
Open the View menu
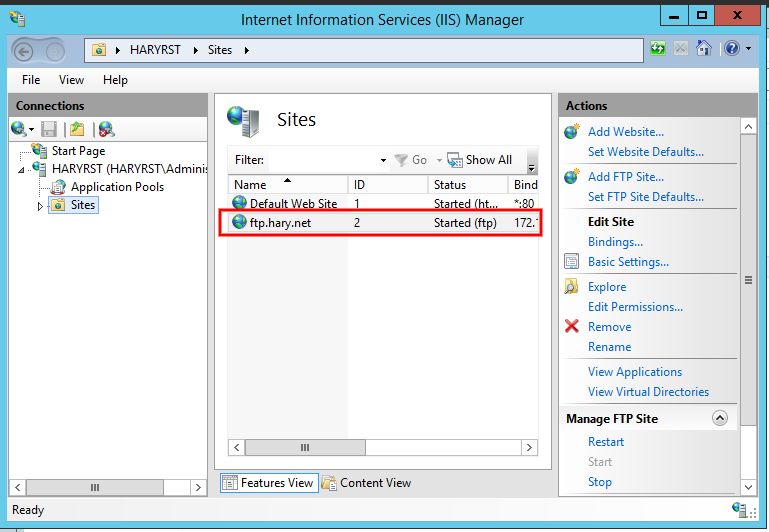point(71,80)
